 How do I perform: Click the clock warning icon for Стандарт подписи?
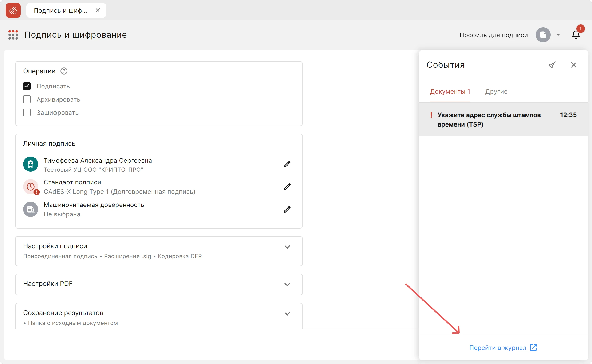click(31, 187)
